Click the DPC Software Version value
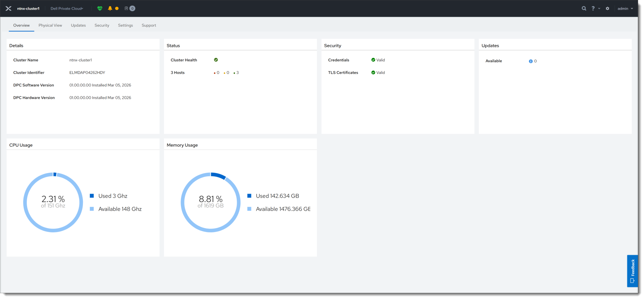The height and width of the screenshot is (299, 644). pos(100,85)
